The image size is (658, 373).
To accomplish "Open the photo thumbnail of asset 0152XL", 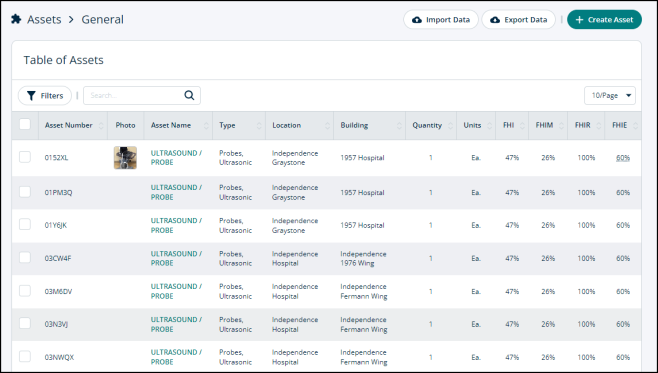I will pos(125,157).
